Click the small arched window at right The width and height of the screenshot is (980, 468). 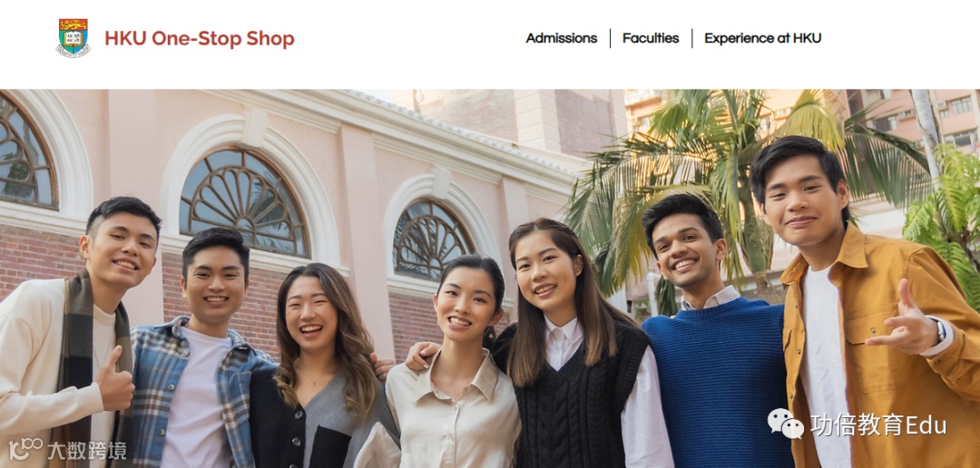point(433,240)
